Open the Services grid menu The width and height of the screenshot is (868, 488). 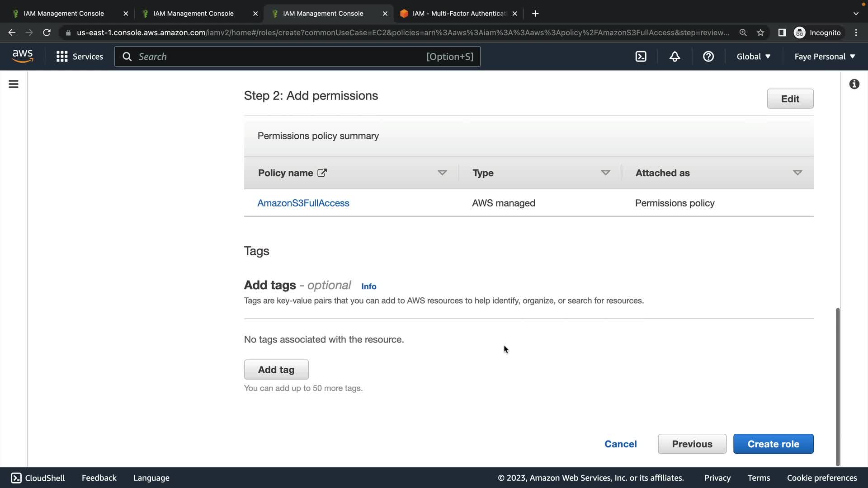point(80,56)
